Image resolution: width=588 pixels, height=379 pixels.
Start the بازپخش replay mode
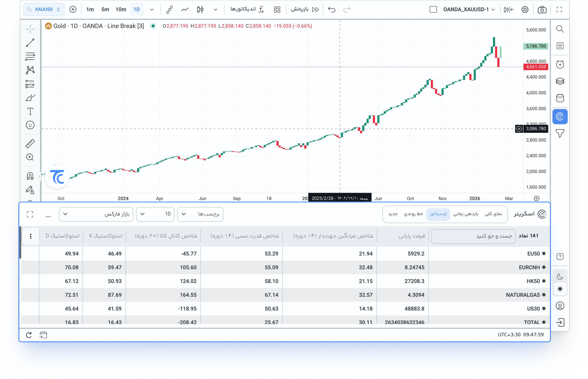click(x=305, y=10)
